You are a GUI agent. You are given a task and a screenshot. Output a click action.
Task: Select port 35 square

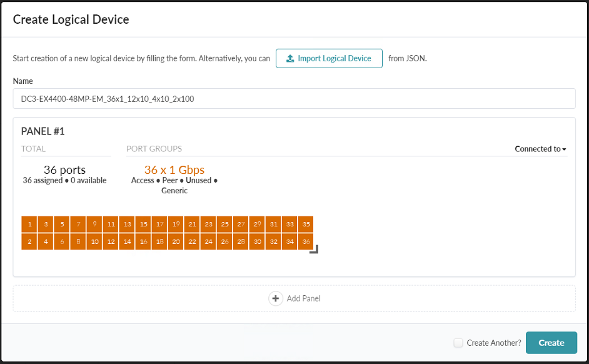click(x=306, y=225)
